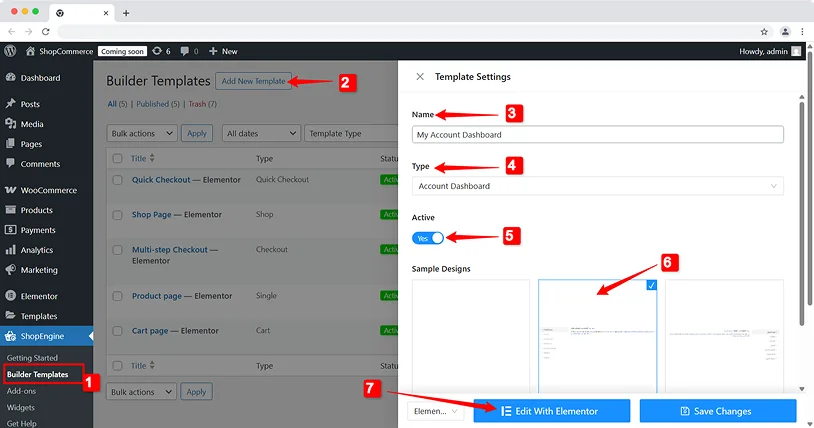Viewport: 814px width, 428px height.
Task: Check the Shop Page row checkbox
Action: (117, 215)
